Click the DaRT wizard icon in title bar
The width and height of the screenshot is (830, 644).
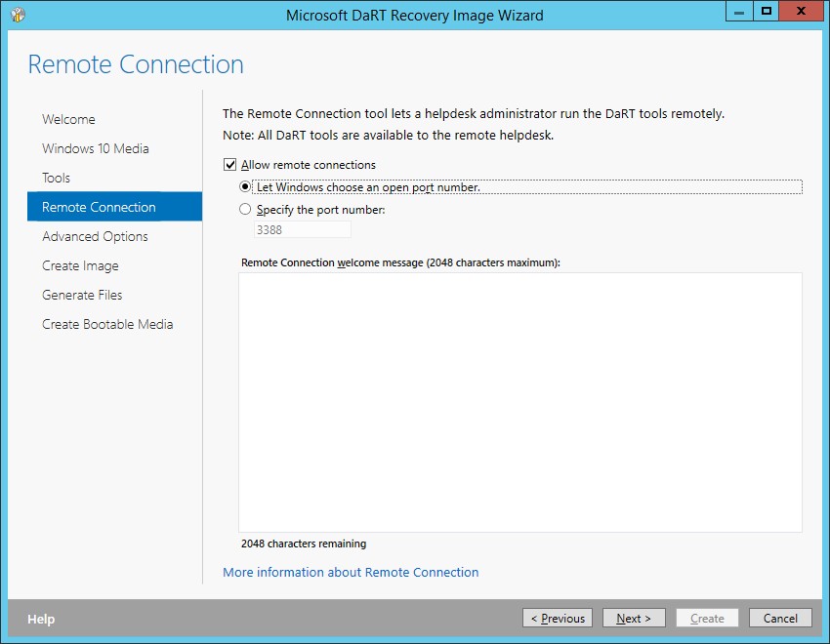(17, 15)
